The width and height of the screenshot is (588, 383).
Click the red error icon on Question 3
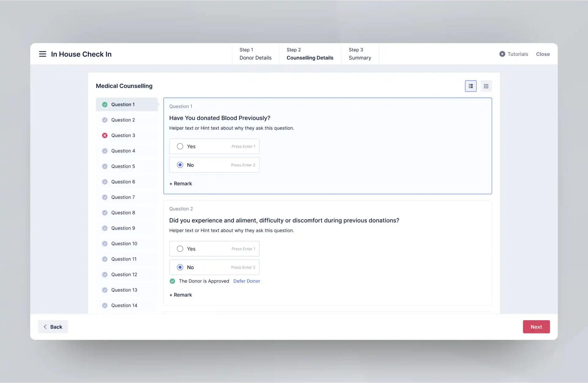click(x=104, y=135)
